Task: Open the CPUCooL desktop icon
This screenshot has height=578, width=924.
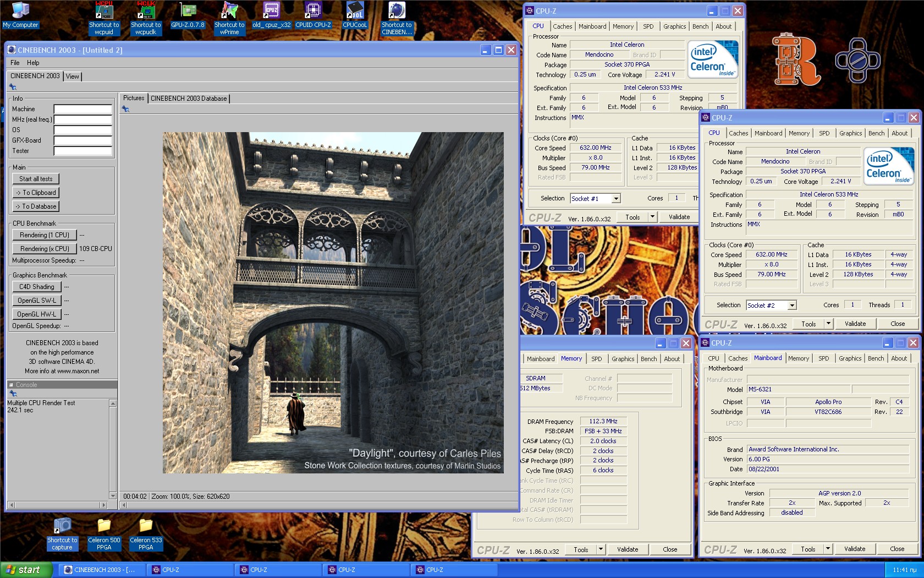Action: coord(355,15)
